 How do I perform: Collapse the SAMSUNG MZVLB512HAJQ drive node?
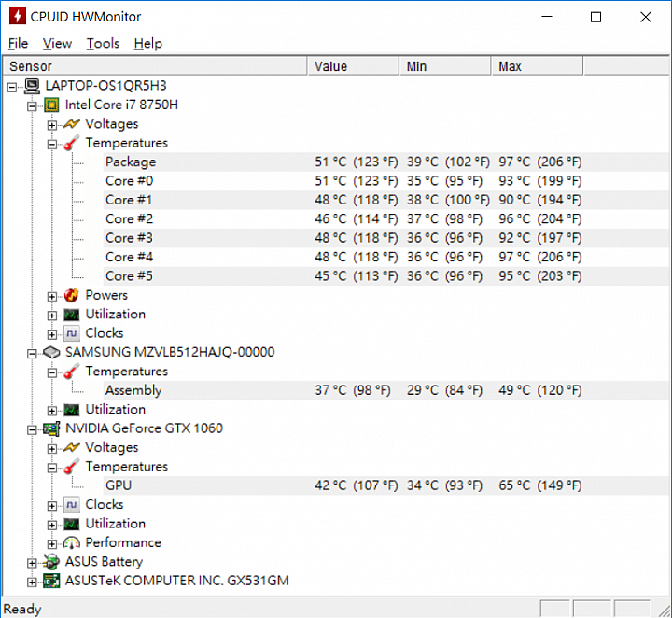point(32,354)
